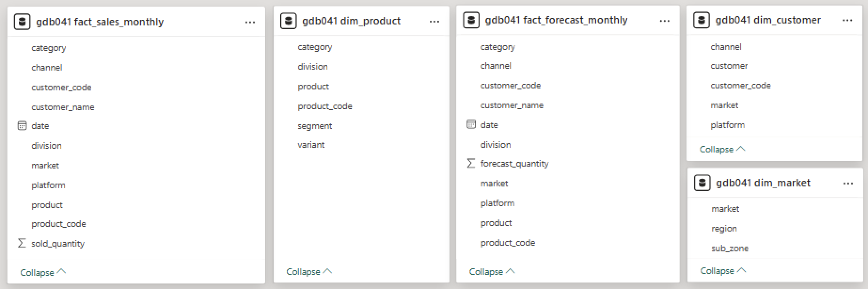Click the dim_customer table database icon
The image size is (868, 289).
[702, 20]
